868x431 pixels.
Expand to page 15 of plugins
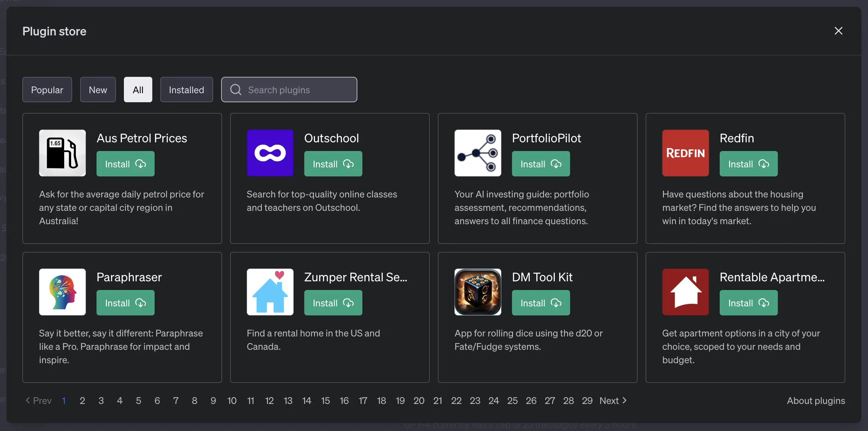tap(324, 400)
